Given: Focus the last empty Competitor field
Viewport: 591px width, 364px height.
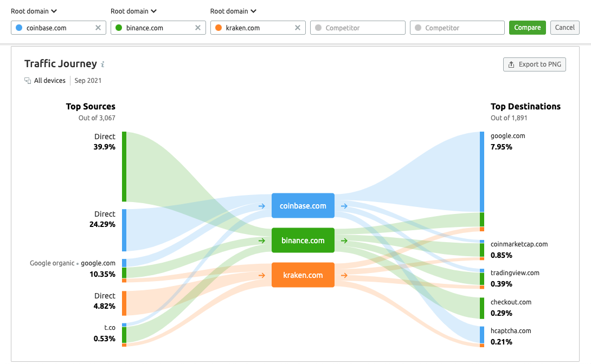Looking at the screenshot, I should tap(457, 28).
